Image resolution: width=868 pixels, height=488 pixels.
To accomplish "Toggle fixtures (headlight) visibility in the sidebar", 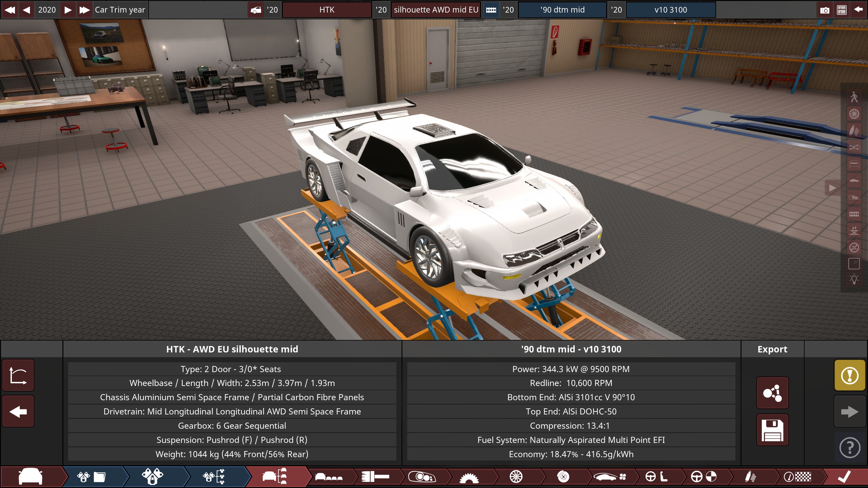I will [854, 197].
